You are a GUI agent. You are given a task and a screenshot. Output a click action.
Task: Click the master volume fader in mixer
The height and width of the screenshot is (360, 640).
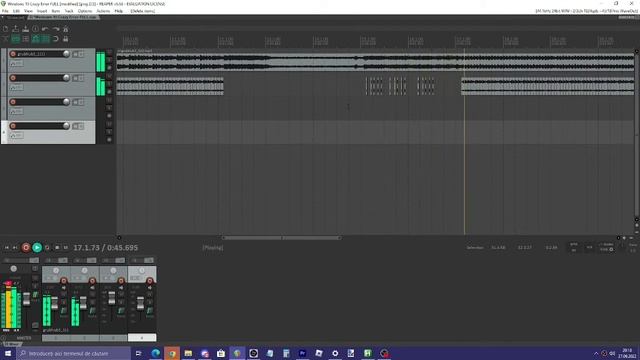[27, 299]
